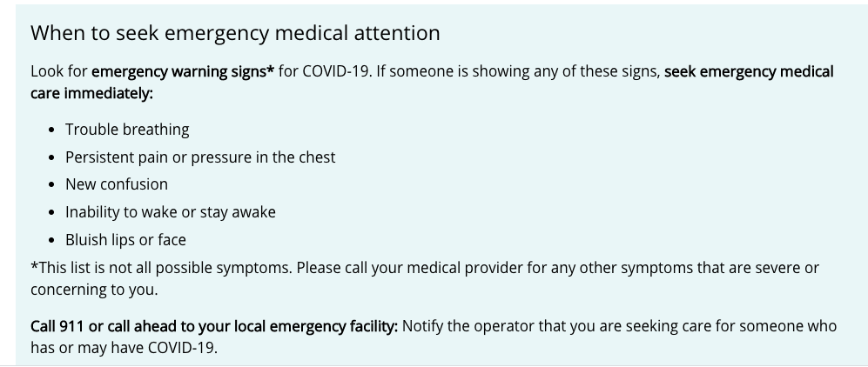Click bullet point before 'Bluish lips or face'
This screenshot has height=367, width=868.
click(x=52, y=240)
